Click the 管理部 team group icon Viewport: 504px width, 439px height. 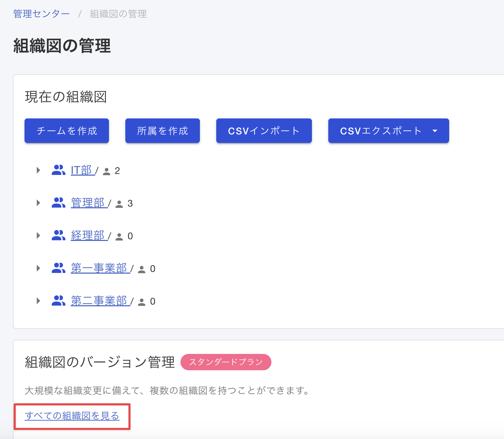click(58, 202)
